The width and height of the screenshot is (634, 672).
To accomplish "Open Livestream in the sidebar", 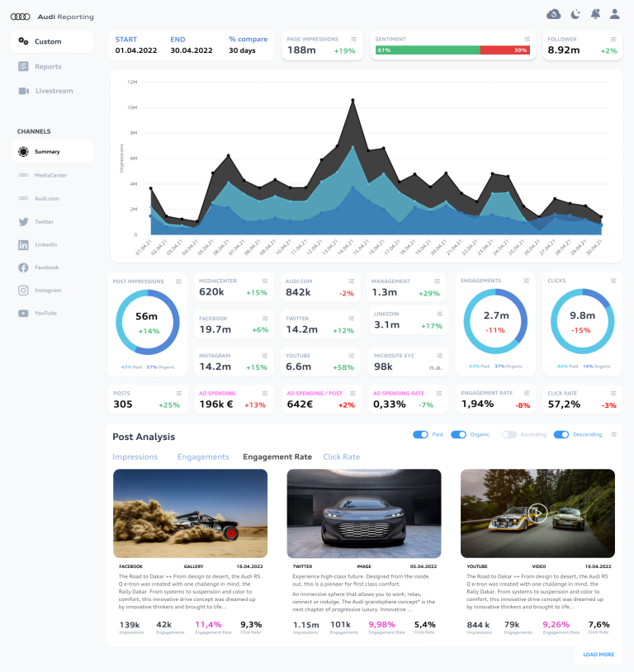I will click(x=46, y=91).
